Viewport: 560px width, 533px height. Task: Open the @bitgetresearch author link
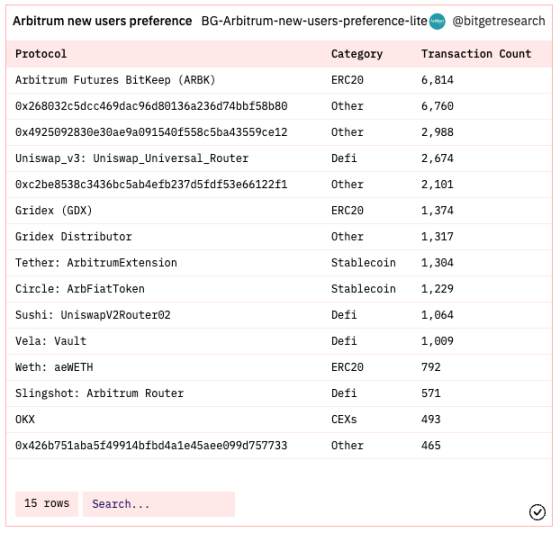[x=499, y=21]
